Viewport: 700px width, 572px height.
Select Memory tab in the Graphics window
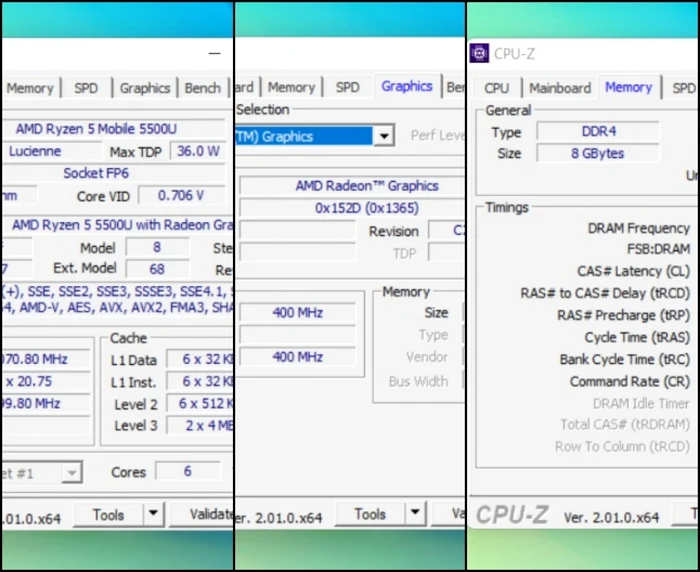point(292,87)
